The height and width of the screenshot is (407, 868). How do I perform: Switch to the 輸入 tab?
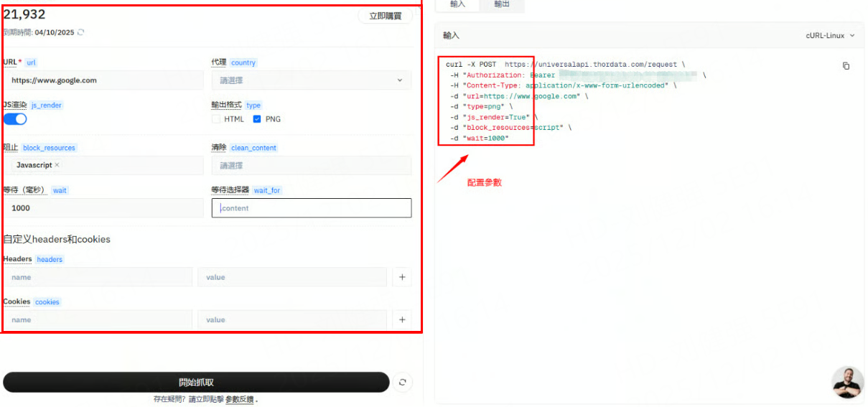(x=457, y=4)
